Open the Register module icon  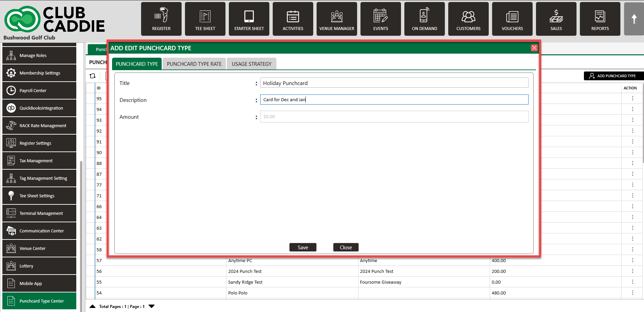click(161, 19)
